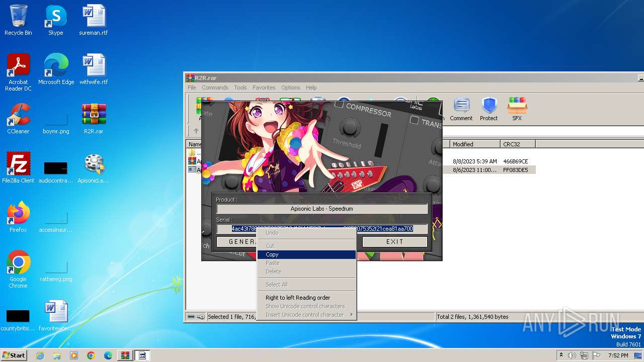Open Firefox desktop shortcut
Image resolution: width=644 pixels, height=362 pixels.
[18, 217]
